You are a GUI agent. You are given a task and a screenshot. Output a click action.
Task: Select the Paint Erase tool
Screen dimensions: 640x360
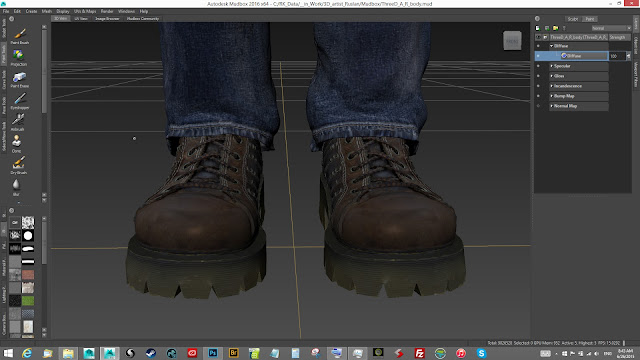19,79
